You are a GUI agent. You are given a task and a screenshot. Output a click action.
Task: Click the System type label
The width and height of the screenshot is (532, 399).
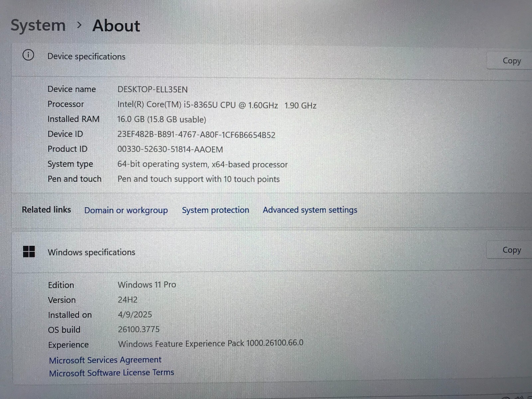[x=70, y=164]
